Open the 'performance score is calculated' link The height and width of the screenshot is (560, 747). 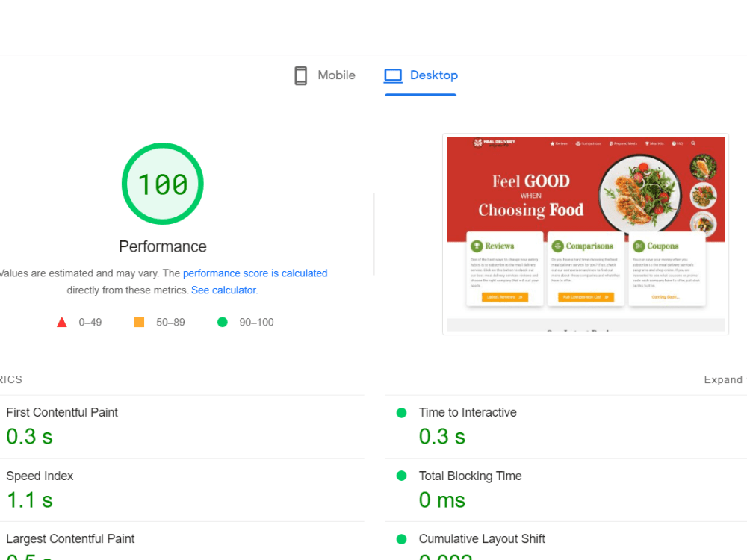(x=255, y=273)
